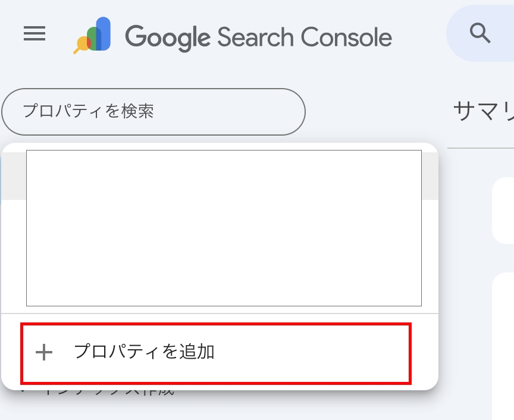Screen dimensions: 514x420
Task: Click the blank property list box
Action: [224, 228]
